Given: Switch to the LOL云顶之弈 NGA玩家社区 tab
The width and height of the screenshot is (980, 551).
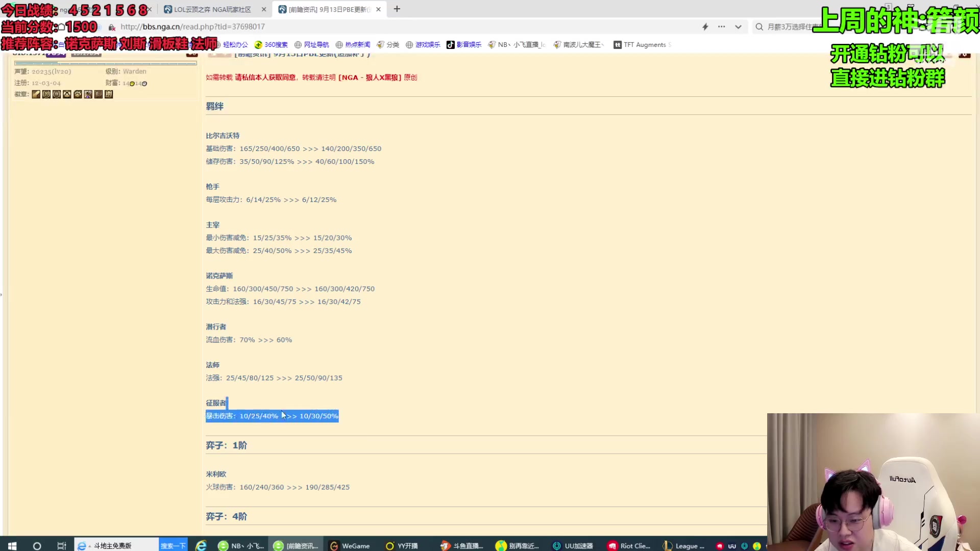Looking at the screenshot, I should pyautogui.click(x=212, y=10).
